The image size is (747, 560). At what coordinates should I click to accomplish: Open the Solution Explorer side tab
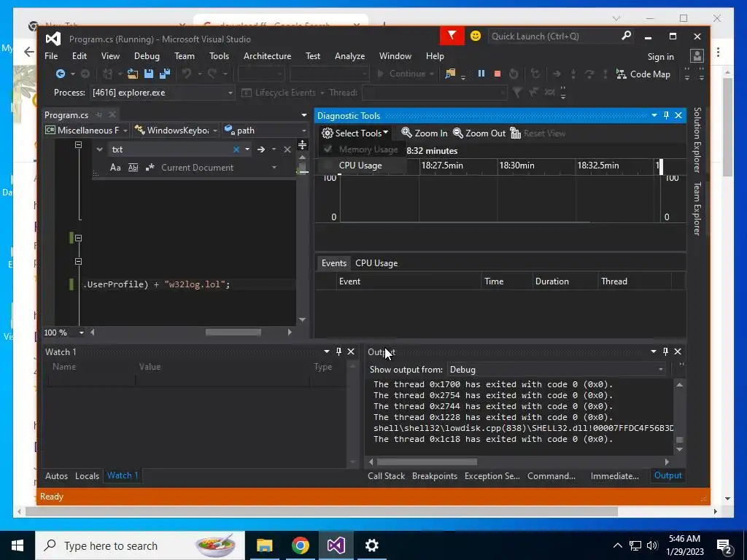click(x=697, y=140)
